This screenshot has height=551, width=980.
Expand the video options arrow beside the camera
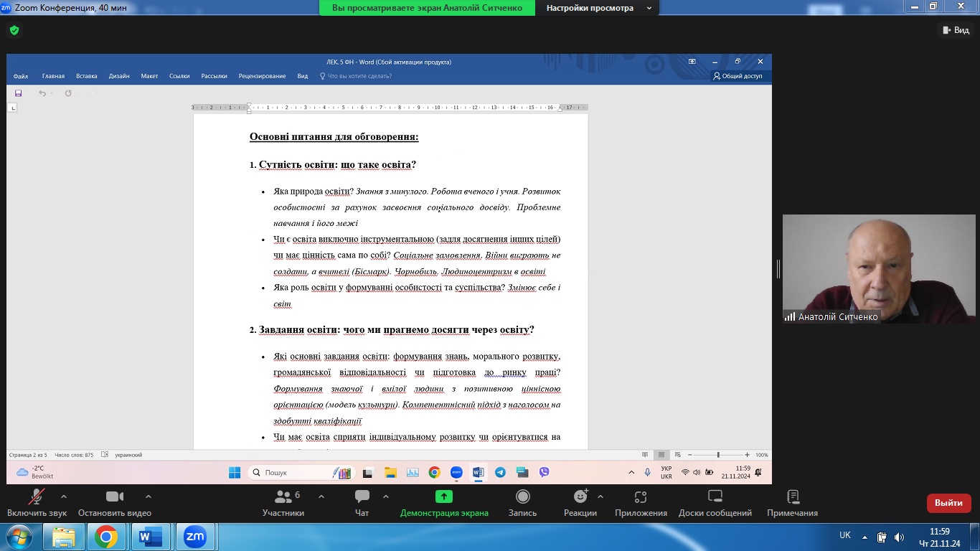tap(149, 496)
